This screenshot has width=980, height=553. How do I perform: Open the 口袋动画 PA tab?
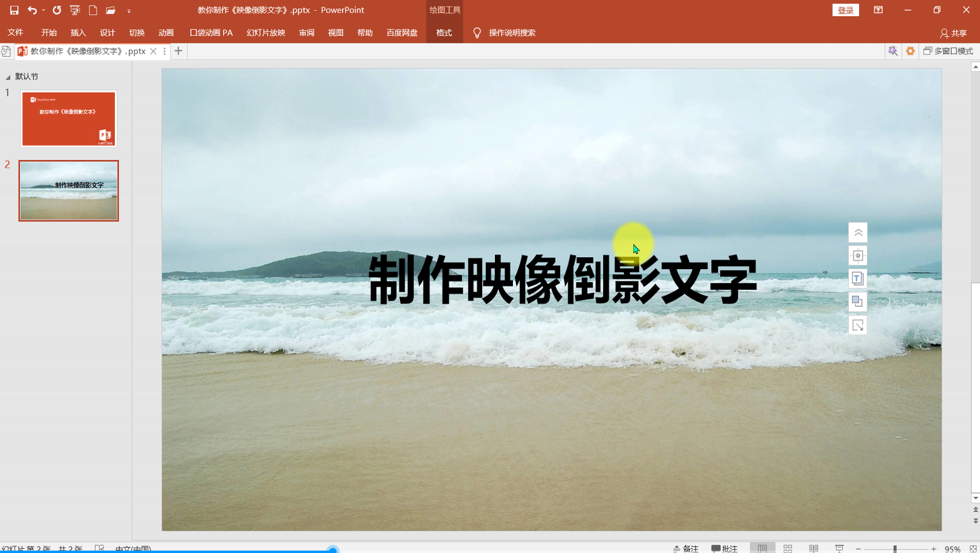pyautogui.click(x=211, y=33)
